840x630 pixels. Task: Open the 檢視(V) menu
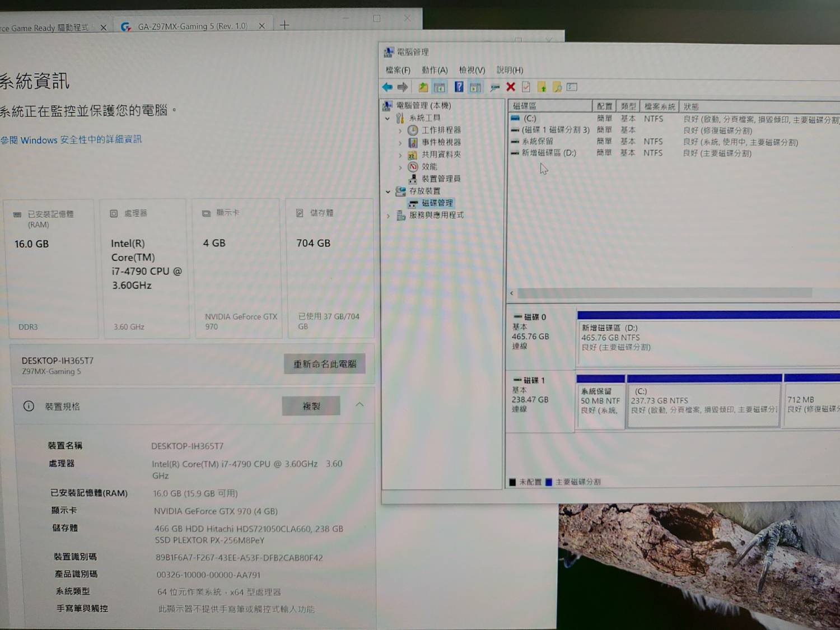point(472,70)
